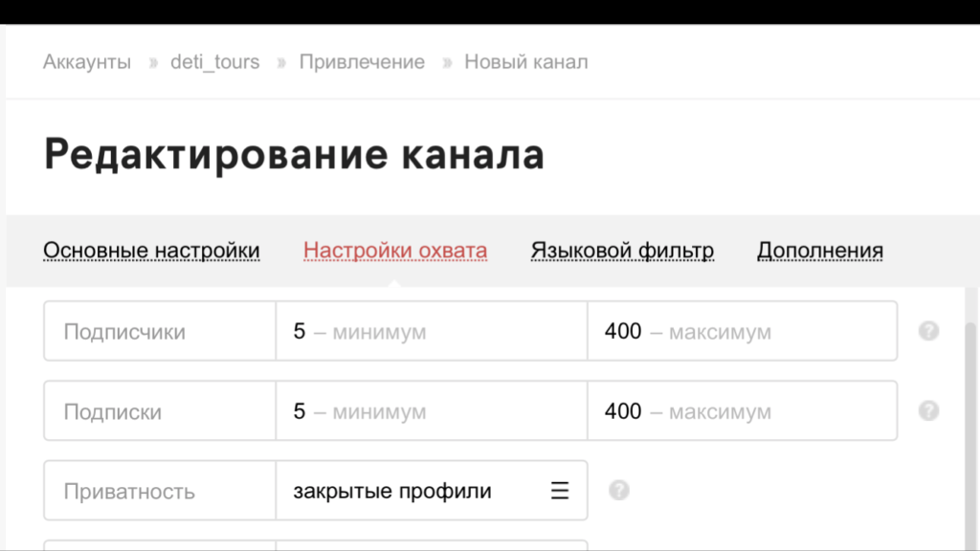
Task: Click Новый канал breadcrumb item
Action: click(525, 62)
